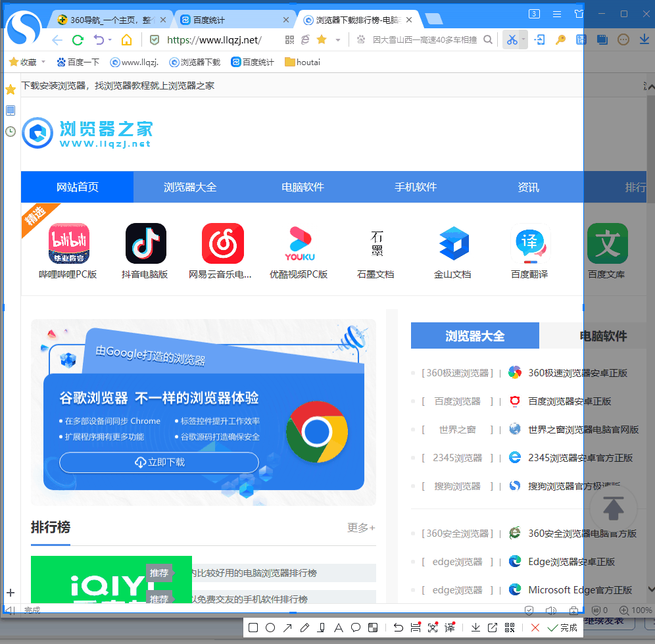This screenshot has width=655, height=644.
Task: Click the scroll-to-top arrow button
Action: 614,508
